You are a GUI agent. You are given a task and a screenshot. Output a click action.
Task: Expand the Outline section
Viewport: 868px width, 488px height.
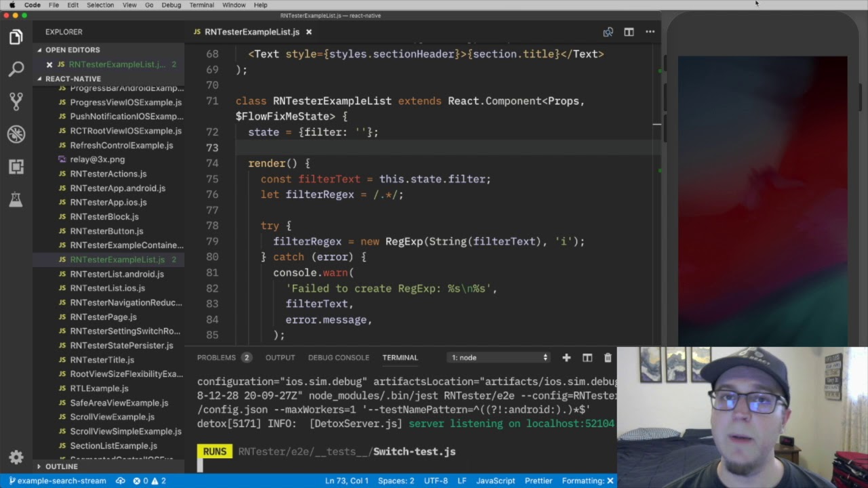62,466
